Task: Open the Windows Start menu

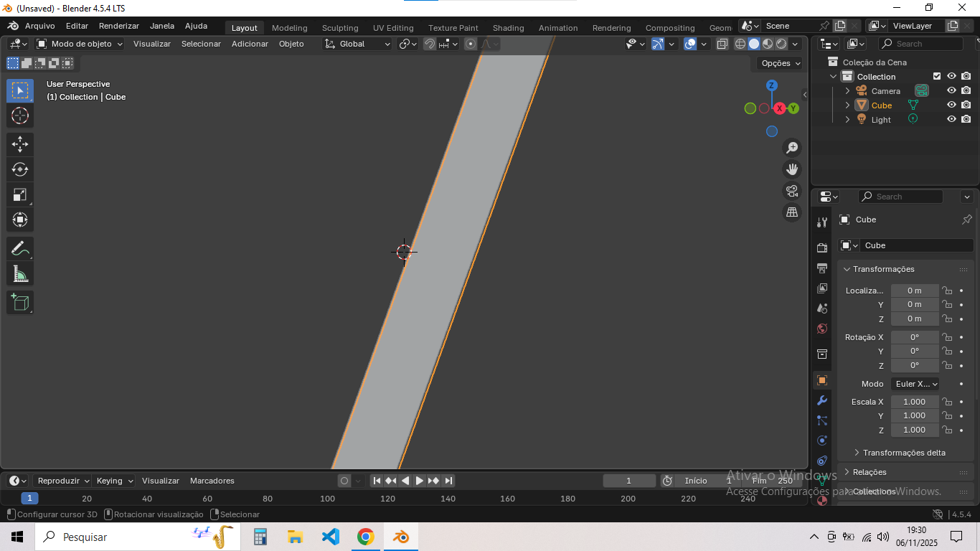Action: point(17,537)
